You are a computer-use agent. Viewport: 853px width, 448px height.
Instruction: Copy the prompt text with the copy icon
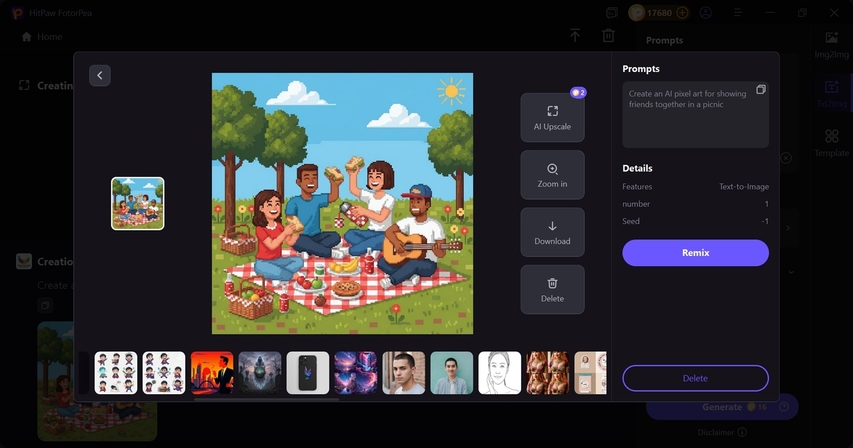click(x=761, y=90)
